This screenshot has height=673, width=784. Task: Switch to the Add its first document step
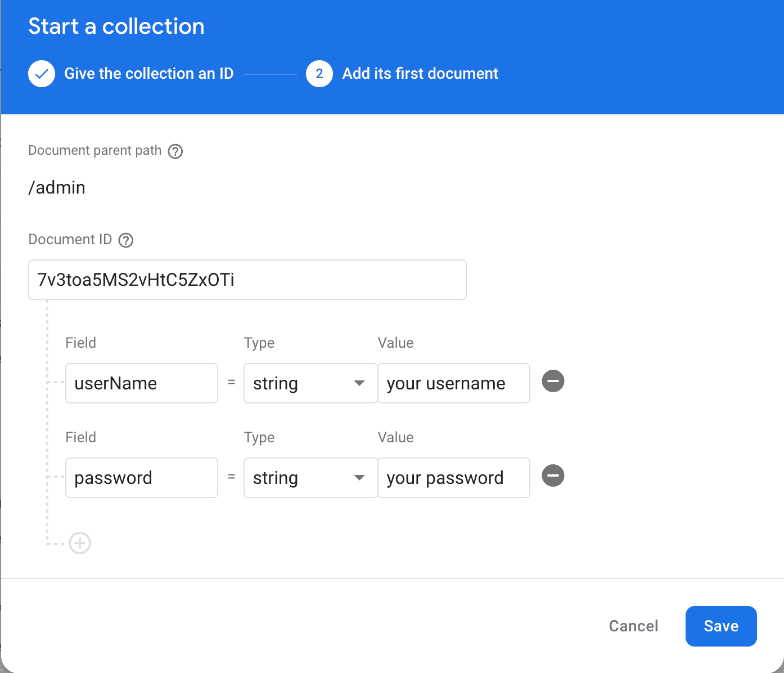pyautogui.click(x=420, y=73)
